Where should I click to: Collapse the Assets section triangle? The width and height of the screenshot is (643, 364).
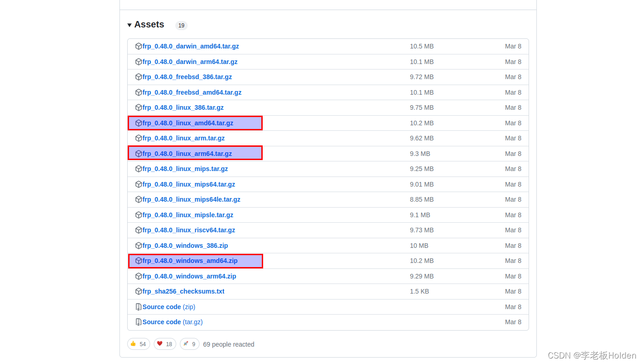[130, 25]
